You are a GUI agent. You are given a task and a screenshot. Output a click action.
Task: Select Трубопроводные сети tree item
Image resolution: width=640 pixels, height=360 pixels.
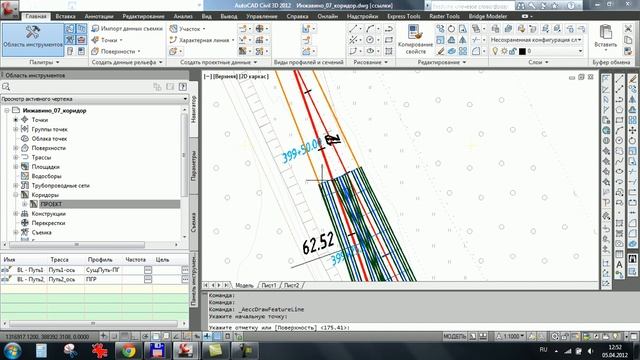point(60,186)
